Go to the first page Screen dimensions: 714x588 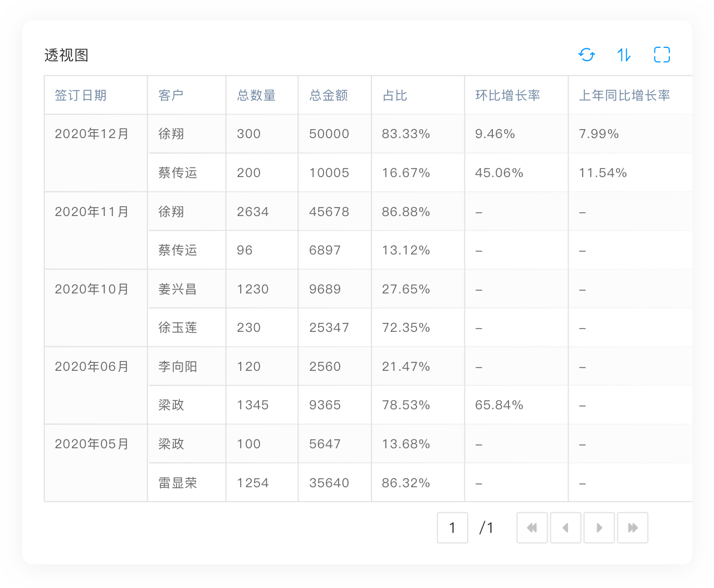532,528
